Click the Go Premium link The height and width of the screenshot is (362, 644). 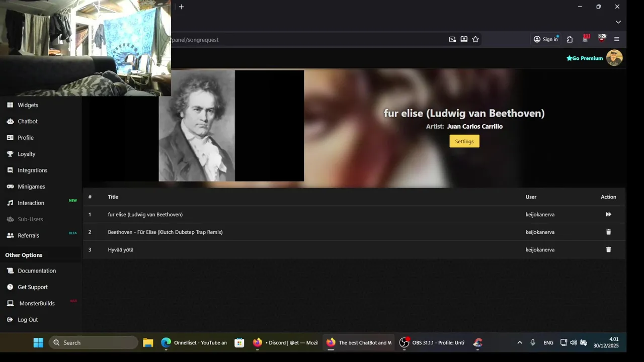point(585,58)
